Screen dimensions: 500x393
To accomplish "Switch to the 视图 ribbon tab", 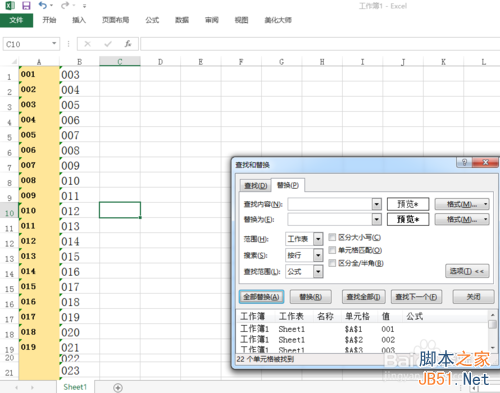I will [x=241, y=20].
